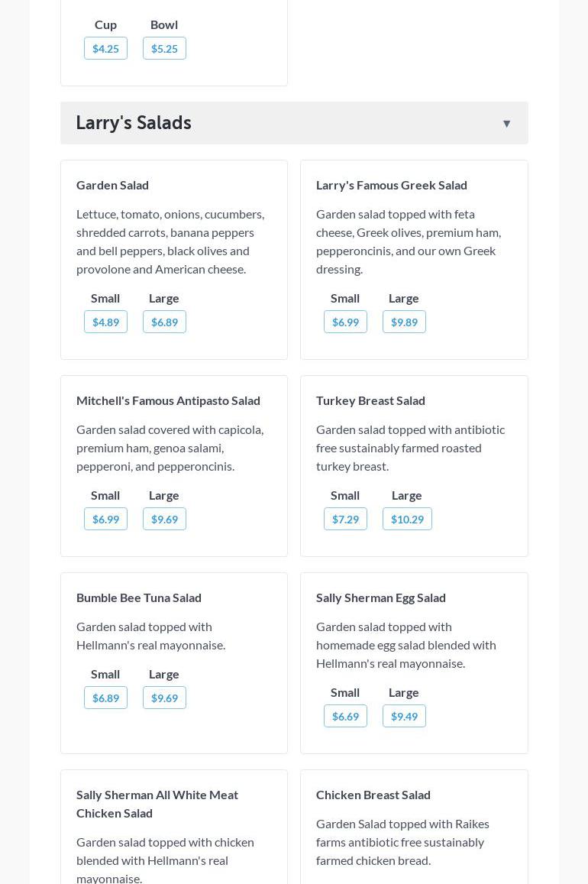This screenshot has width=588, height=884.
Task: Open Mitchell's Famous Antipasto Salad title
Action: pos(168,400)
